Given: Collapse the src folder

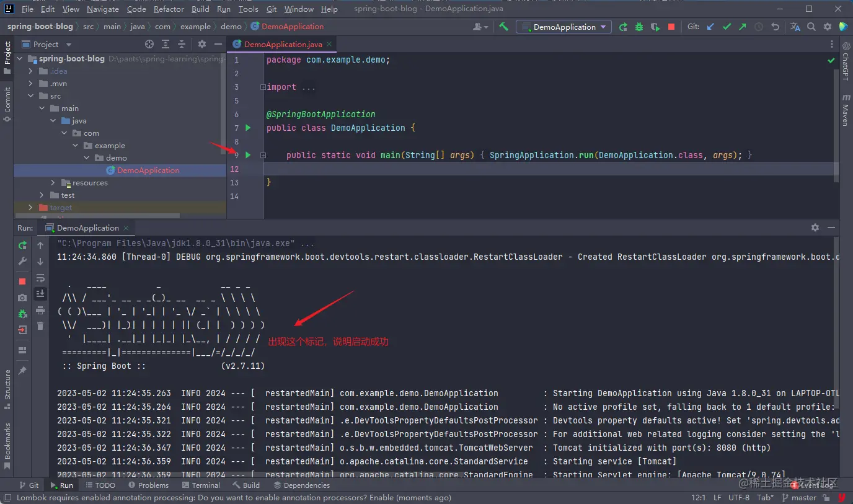Looking at the screenshot, I should pyautogui.click(x=30, y=96).
